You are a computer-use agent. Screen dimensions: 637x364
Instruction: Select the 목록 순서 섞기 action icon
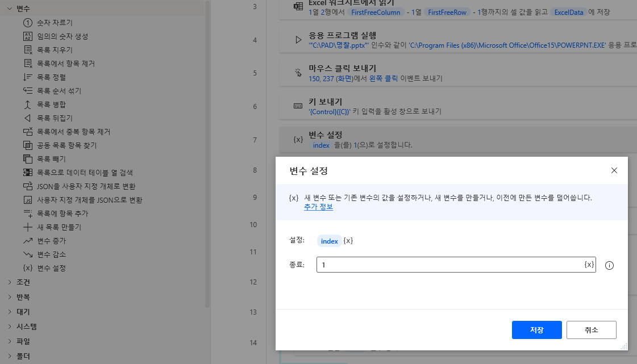click(28, 91)
